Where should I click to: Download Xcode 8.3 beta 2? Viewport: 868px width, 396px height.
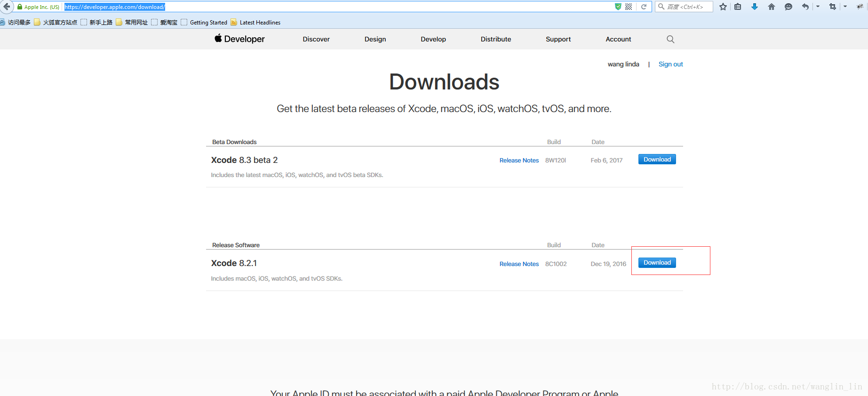(657, 159)
